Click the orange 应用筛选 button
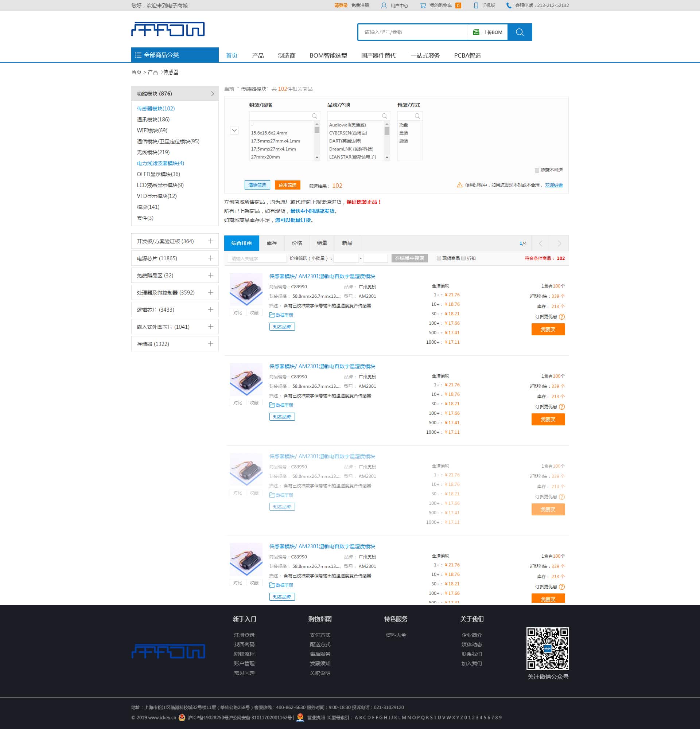 click(287, 185)
